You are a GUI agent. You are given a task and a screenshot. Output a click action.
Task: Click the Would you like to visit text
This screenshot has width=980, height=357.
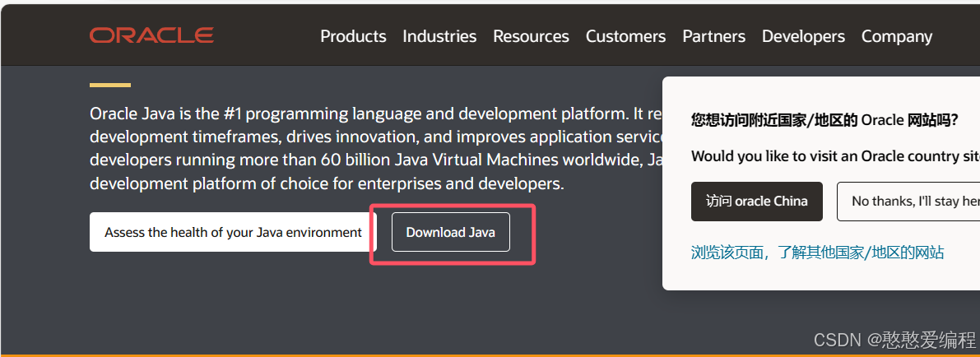(x=836, y=155)
